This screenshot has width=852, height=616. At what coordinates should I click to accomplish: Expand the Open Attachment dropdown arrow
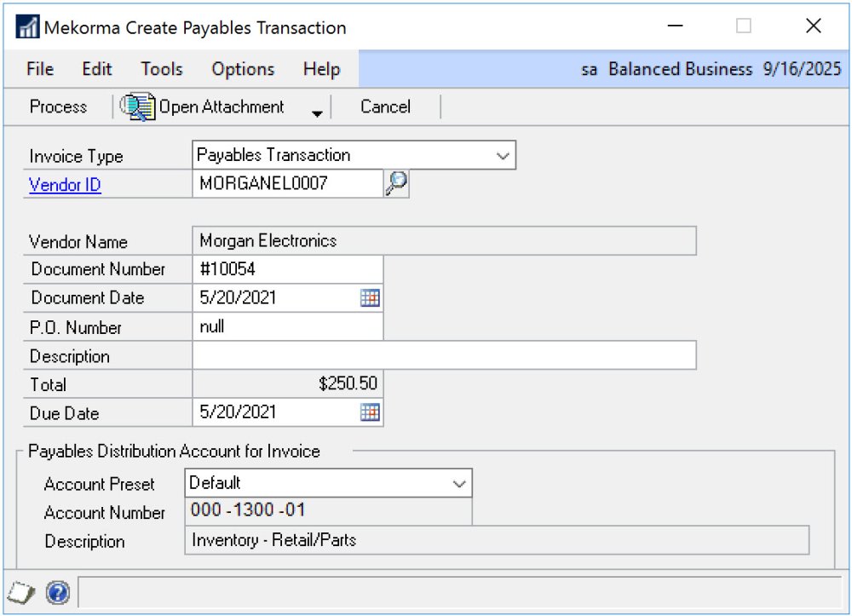(319, 109)
